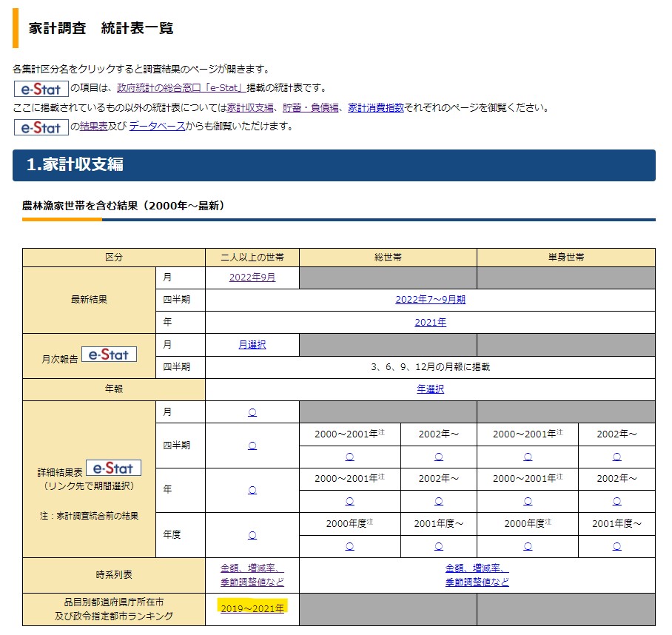Image resolution: width=672 pixels, height=635 pixels.
Task: Click the e-Stat logo beside 結果表 link
Action: (x=41, y=127)
